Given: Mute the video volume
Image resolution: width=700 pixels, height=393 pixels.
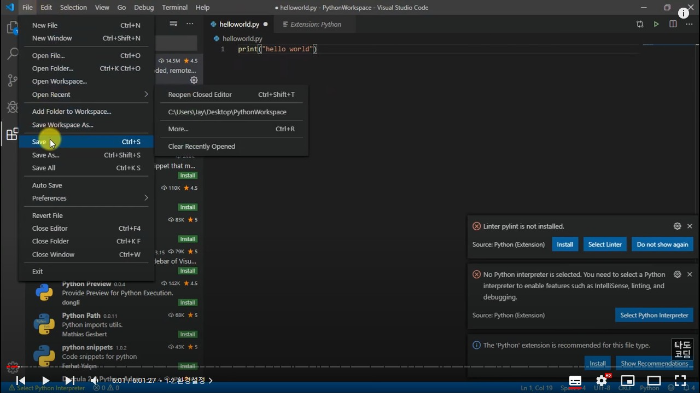Looking at the screenshot, I should pyautogui.click(x=94, y=380).
